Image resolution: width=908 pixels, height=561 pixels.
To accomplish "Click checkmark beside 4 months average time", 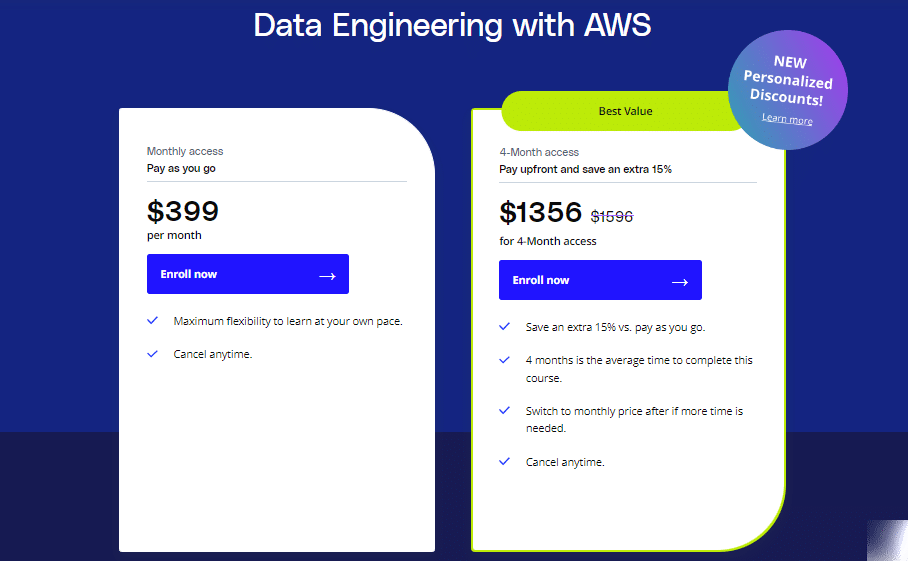I will point(504,360).
